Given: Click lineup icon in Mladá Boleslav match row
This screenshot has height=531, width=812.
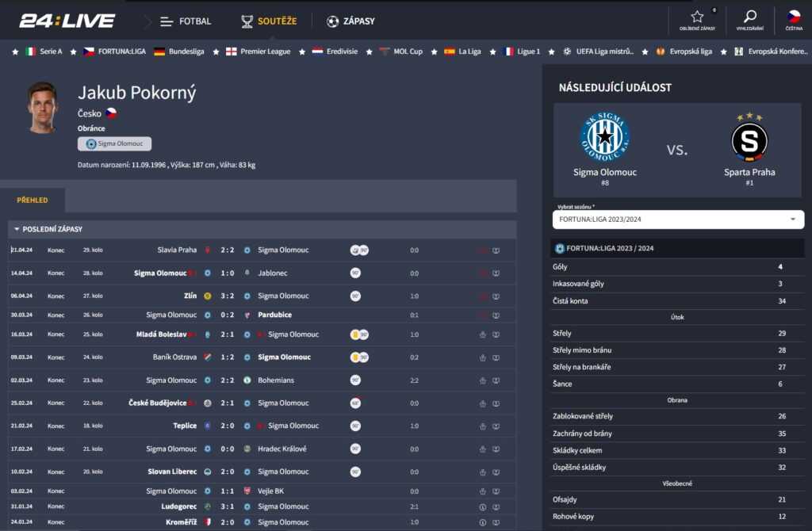Looking at the screenshot, I should click(x=482, y=334).
